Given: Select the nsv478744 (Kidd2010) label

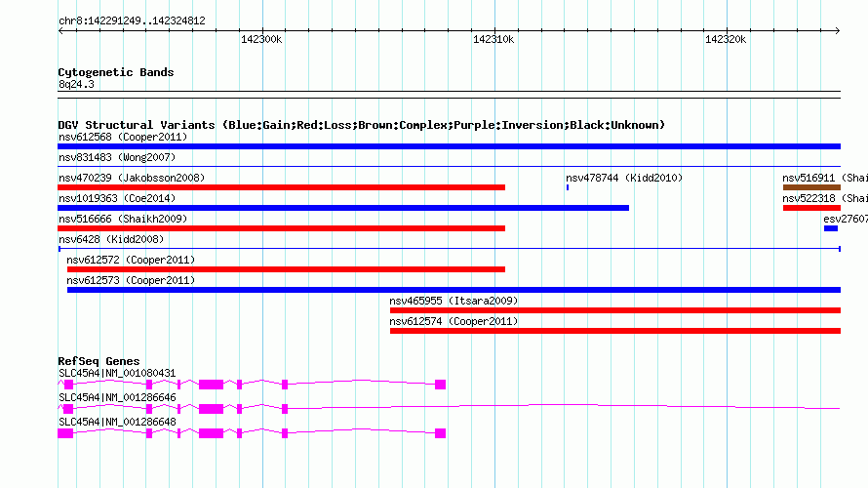Looking at the screenshot, I should (x=624, y=178).
